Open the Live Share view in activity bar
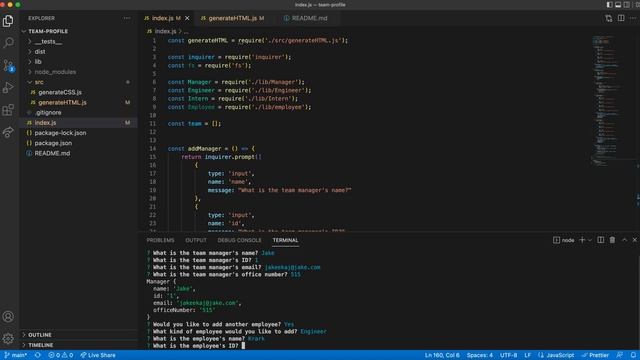This screenshot has height=360, width=640. 8,132
